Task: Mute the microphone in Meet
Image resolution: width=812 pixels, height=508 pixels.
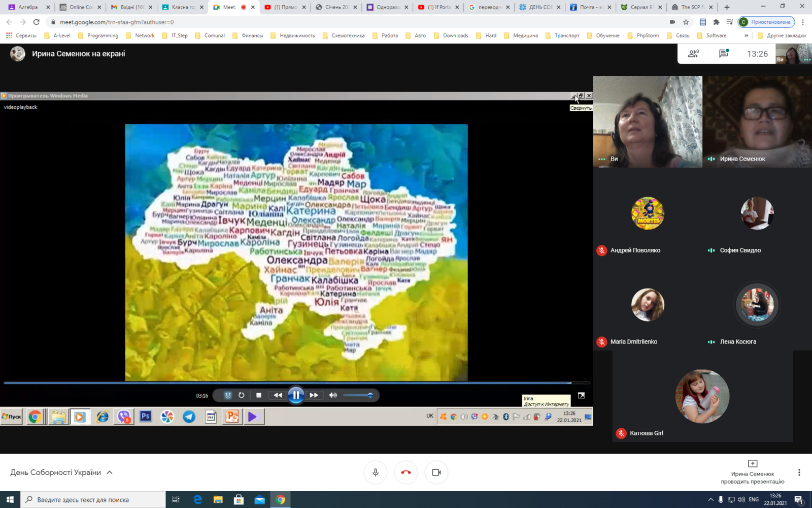Action: pyautogui.click(x=376, y=472)
